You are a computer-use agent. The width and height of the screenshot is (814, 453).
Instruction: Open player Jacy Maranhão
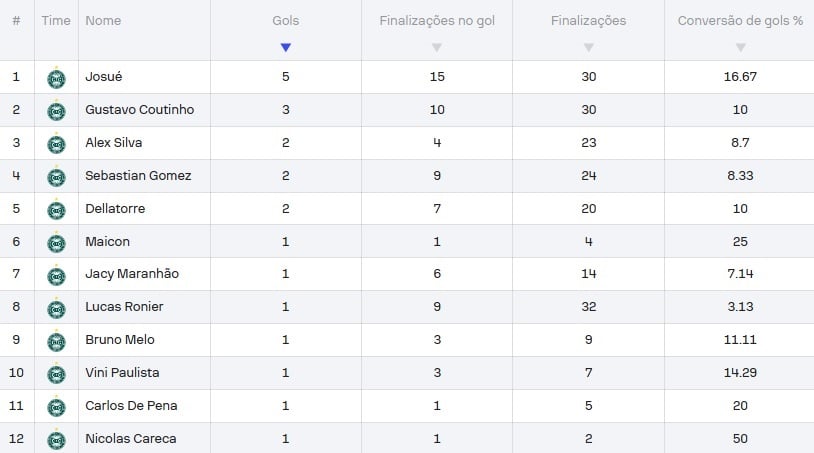pyautogui.click(x=132, y=273)
